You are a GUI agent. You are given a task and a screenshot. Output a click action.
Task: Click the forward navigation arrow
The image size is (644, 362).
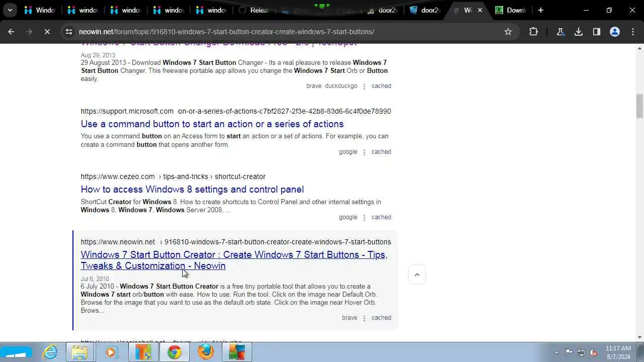click(29, 32)
